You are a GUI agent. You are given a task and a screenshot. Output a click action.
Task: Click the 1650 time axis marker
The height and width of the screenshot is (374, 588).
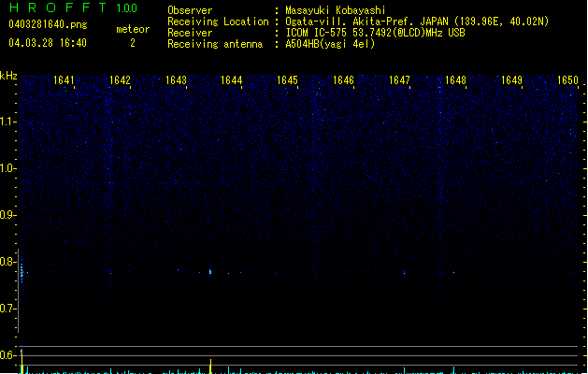click(x=567, y=80)
